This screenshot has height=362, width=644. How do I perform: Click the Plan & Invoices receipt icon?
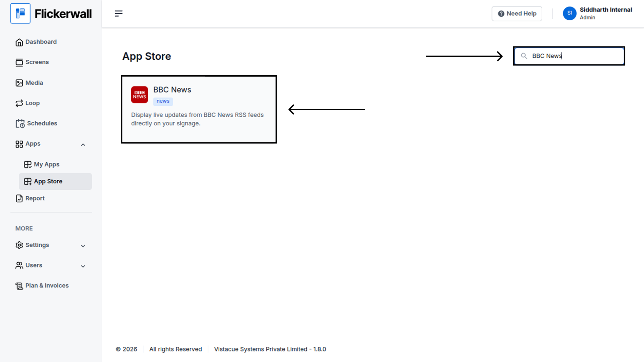(19, 286)
